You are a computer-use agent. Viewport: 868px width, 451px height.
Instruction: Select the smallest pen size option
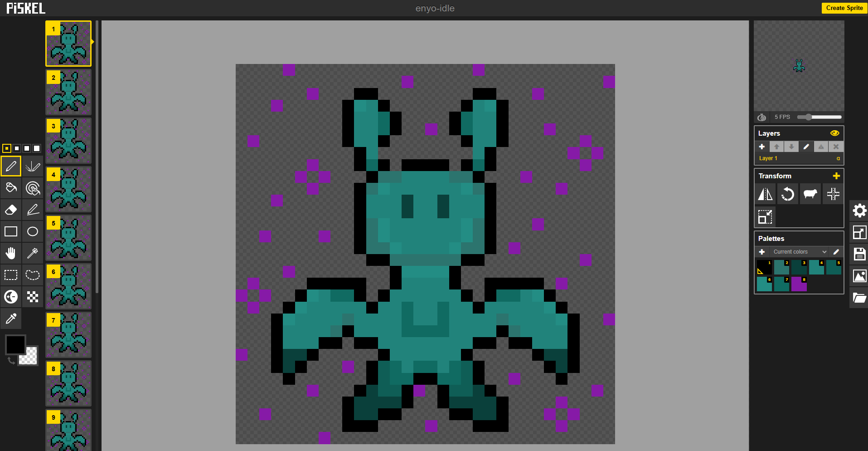pyautogui.click(x=7, y=148)
